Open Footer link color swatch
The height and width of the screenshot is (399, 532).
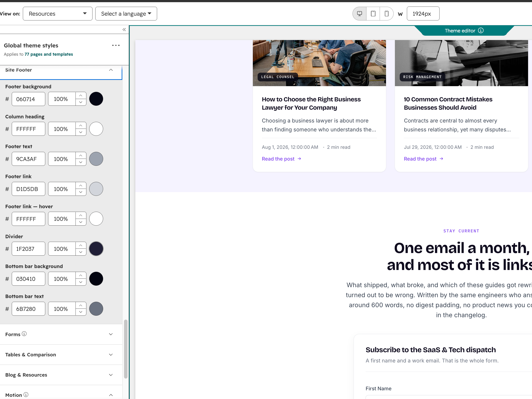click(x=96, y=189)
